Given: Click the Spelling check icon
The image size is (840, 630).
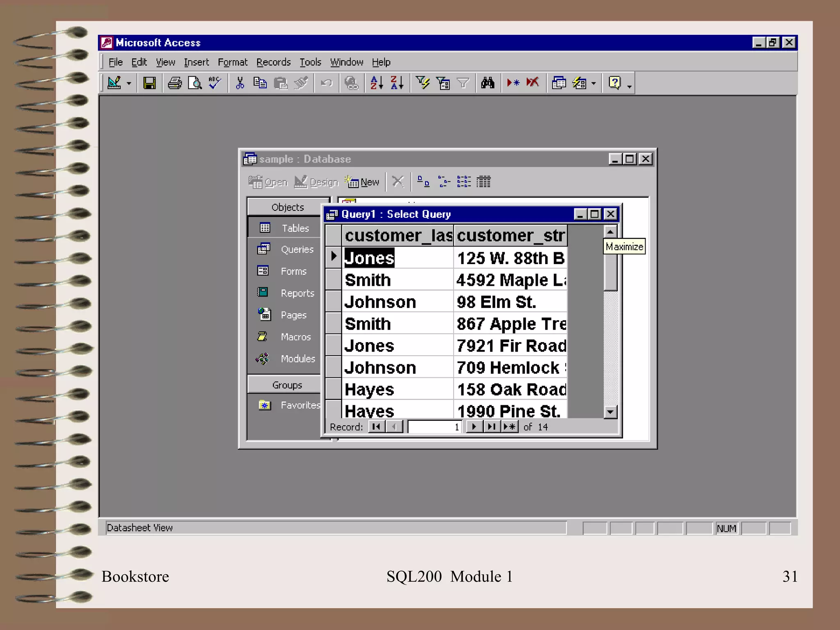Looking at the screenshot, I should [215, 83].
